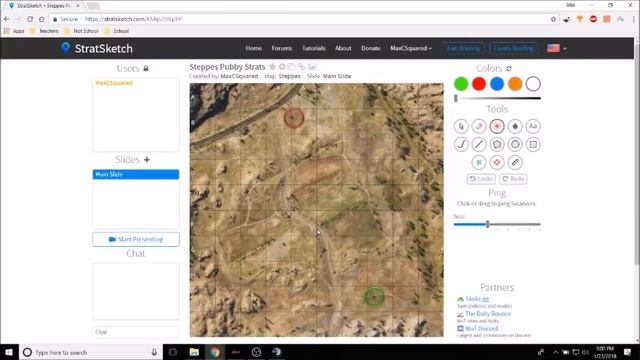This screenshot has height=360, width=640.
Task: Click the StratSketch logo
Action: coord(97,48)
